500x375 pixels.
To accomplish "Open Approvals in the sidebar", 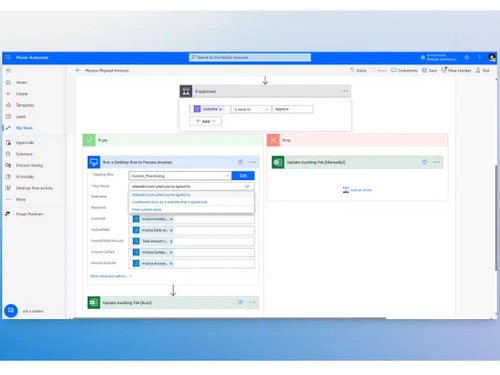I will tap(25, 142).
